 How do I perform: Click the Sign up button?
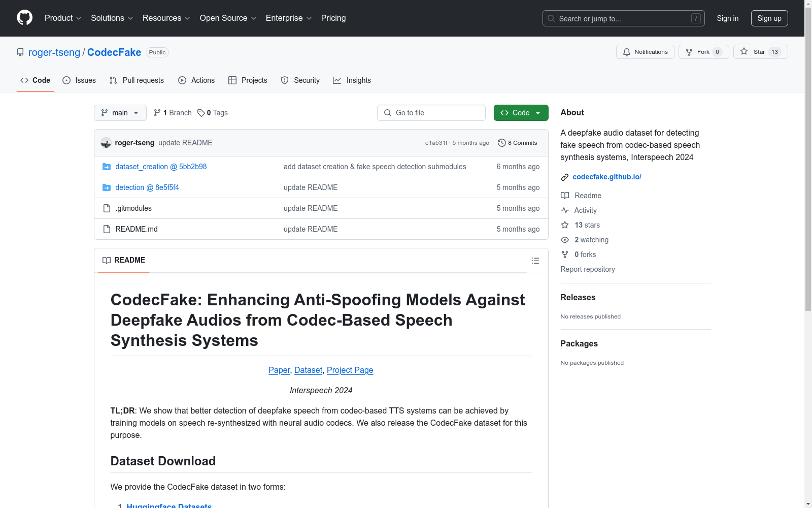click(x=769, y=18)
